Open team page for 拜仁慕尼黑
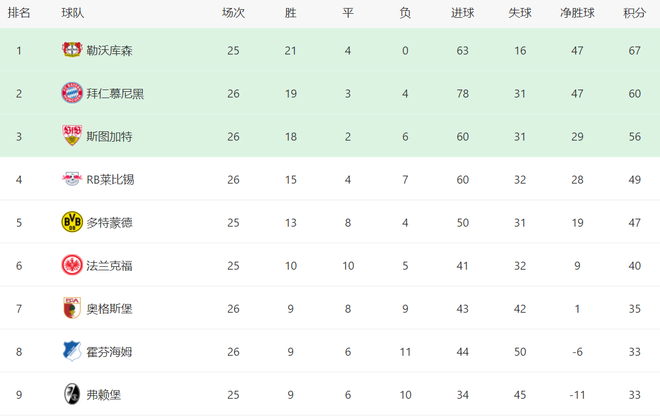The height and width of the screenshot is (416, 660). click(115, 93)
